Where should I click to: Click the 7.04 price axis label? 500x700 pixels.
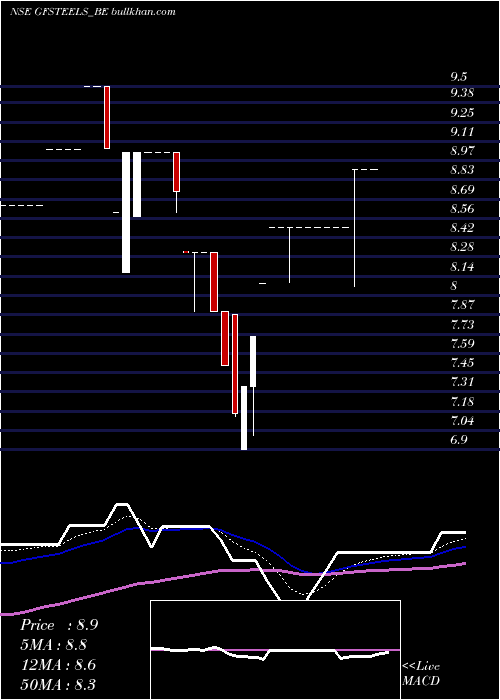click(x=462, y=421)
